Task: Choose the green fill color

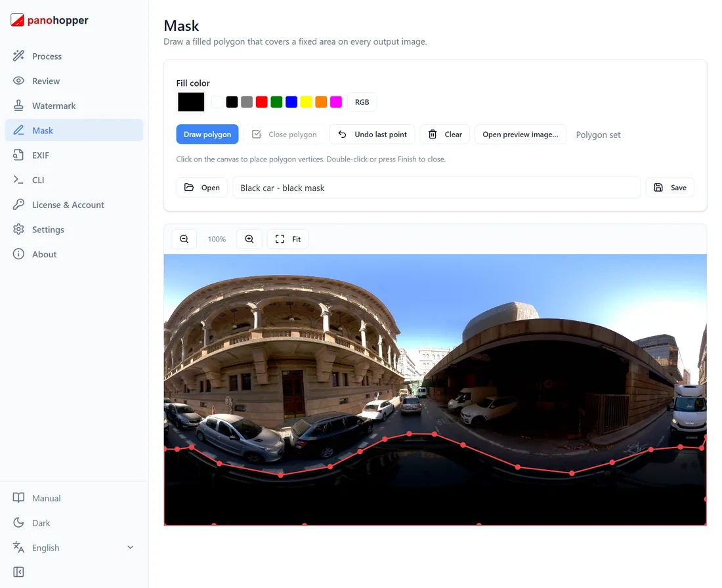Action: pos(276,102)
